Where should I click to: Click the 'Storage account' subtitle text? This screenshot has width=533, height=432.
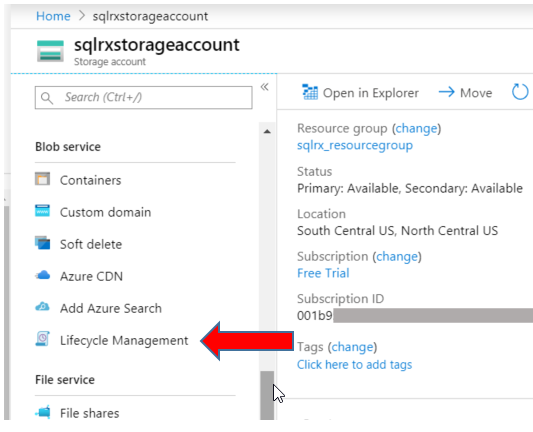tap(110, 62)
